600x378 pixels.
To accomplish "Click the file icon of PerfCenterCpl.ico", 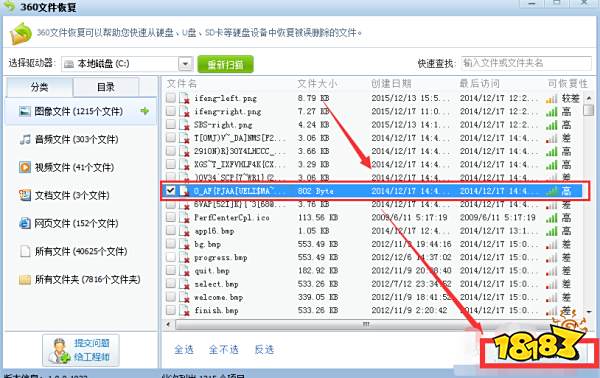I will 185,218.
